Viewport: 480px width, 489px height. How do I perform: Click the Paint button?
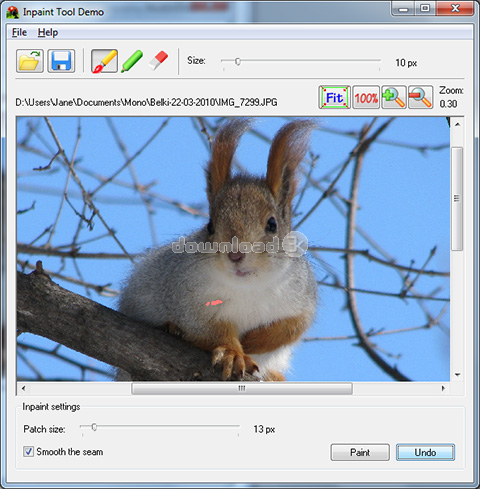(360, 452)
